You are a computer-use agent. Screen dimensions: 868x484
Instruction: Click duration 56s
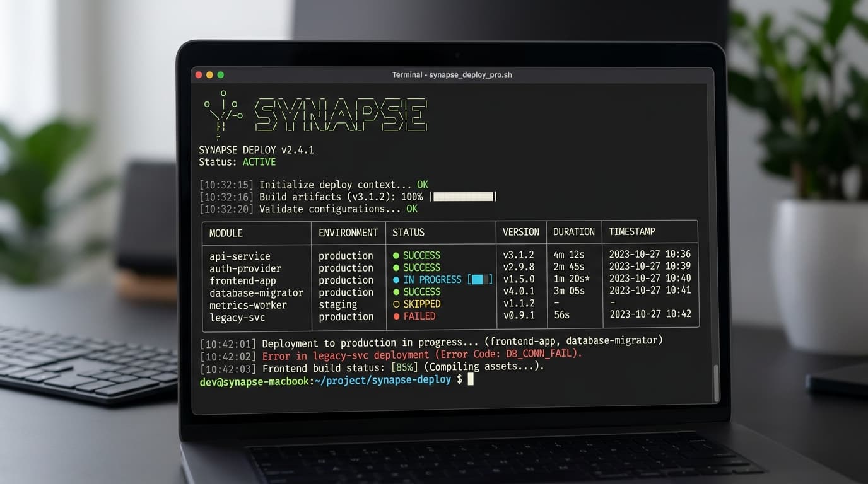click(x=561, y=314)
